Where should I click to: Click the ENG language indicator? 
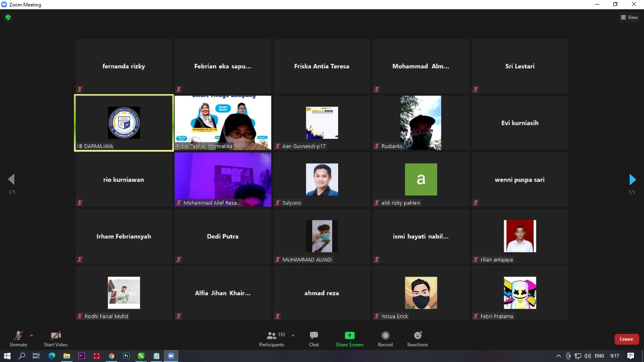coord(599,356)
